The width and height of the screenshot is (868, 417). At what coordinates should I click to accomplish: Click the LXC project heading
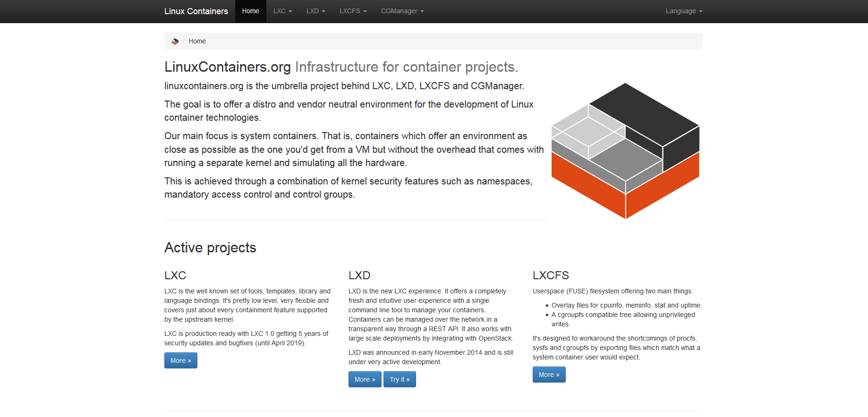tap(175, 275)
